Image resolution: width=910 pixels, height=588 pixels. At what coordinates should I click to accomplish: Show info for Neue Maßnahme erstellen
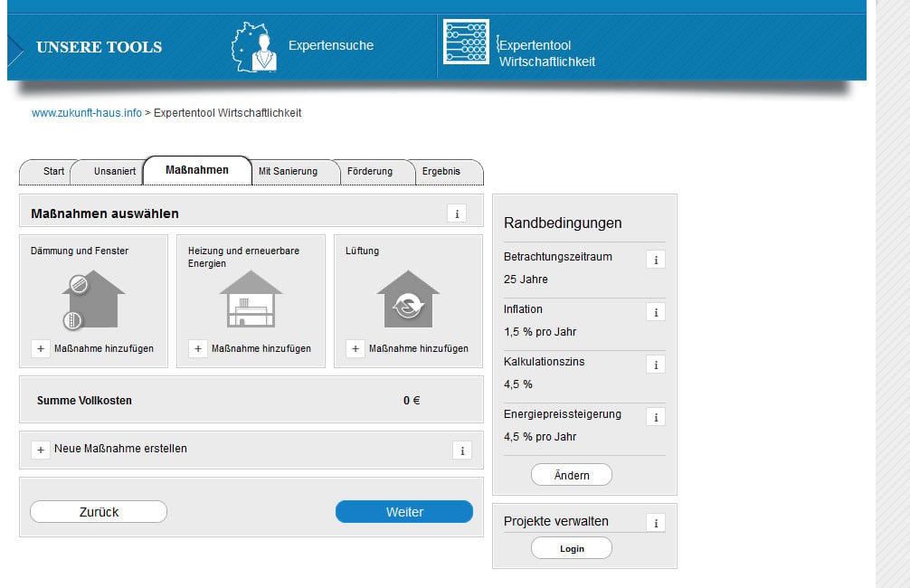(462, 450)
